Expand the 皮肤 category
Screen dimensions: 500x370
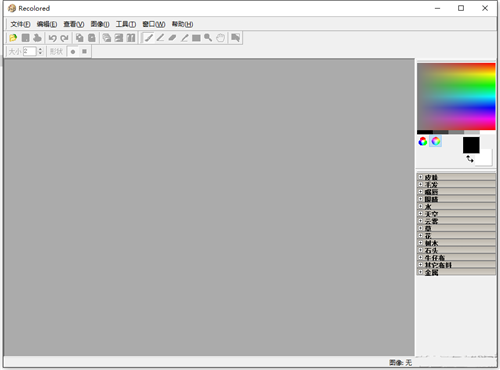pos(421,177)
